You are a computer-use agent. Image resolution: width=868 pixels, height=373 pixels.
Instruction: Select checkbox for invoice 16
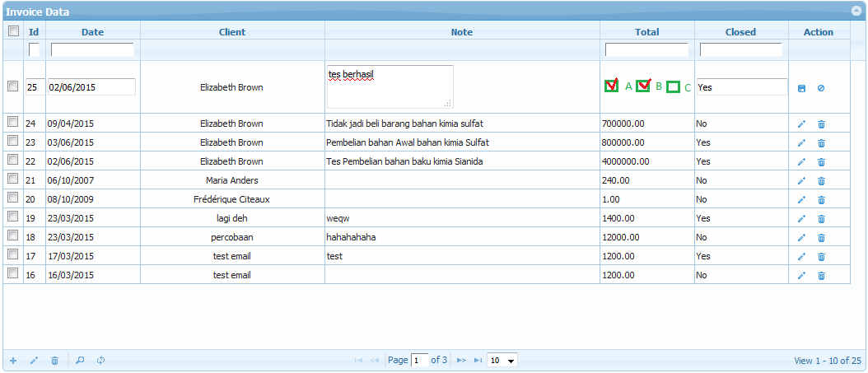(x=12, y=273)
